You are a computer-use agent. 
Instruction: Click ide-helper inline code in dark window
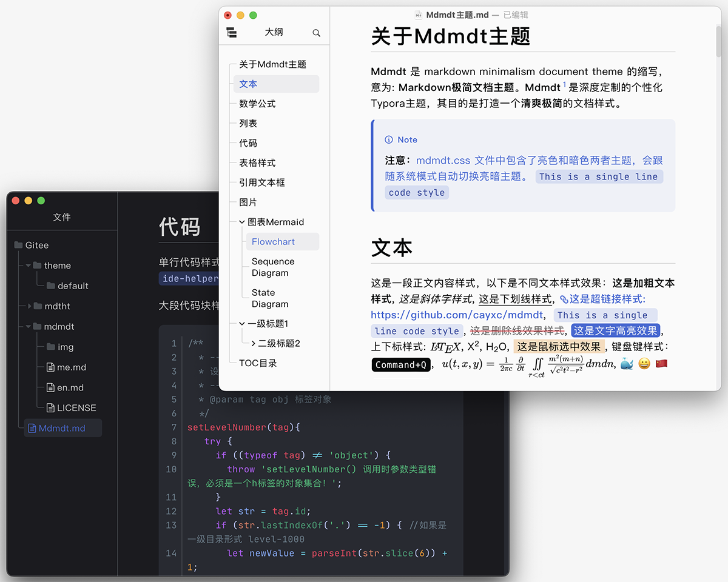coord(190,278)
